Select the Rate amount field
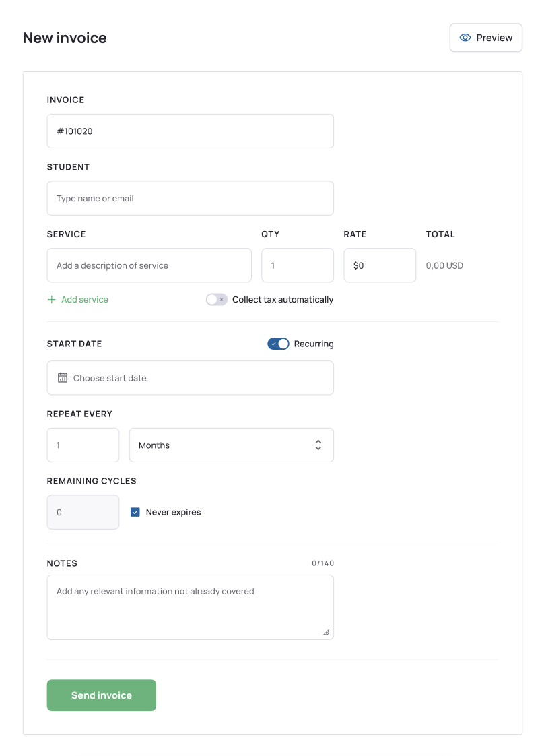The image size is (544, 756). (380, 265)
